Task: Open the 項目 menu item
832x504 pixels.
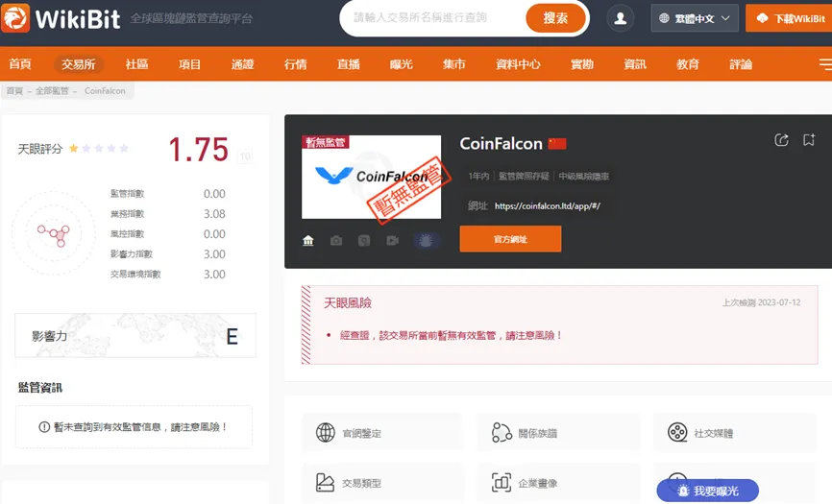Action: click(189, 64)
